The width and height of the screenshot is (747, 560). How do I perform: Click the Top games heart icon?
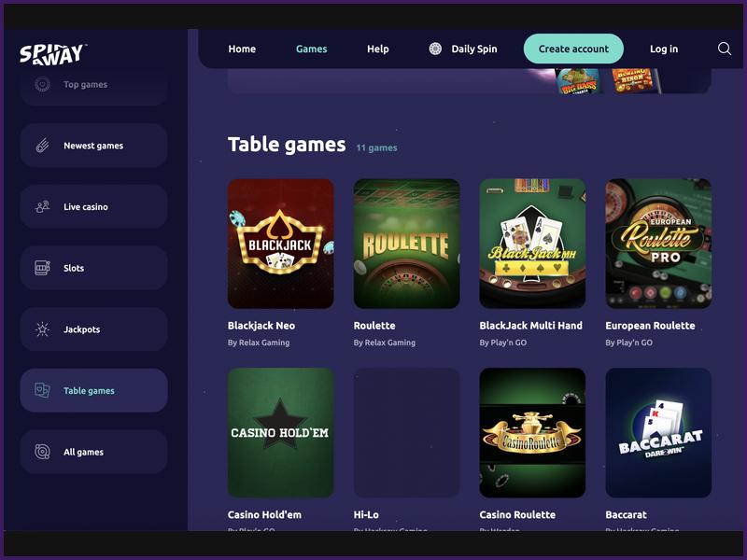[x=42, y=84]
